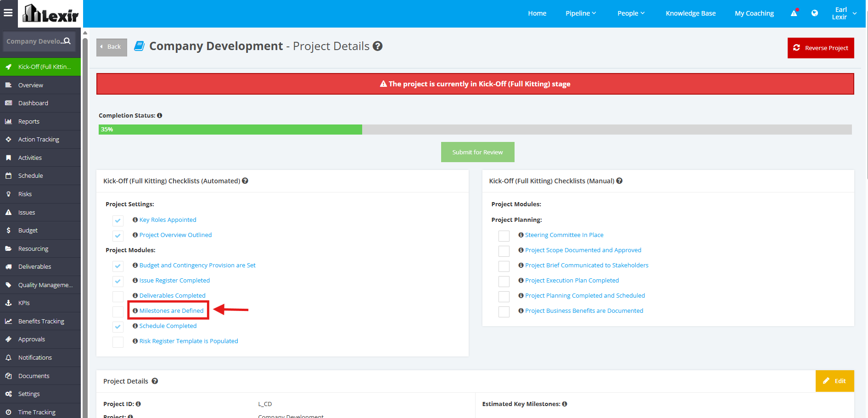Click the Back button
Viewport: 868px width, 418px height.
tap(112, 47)
